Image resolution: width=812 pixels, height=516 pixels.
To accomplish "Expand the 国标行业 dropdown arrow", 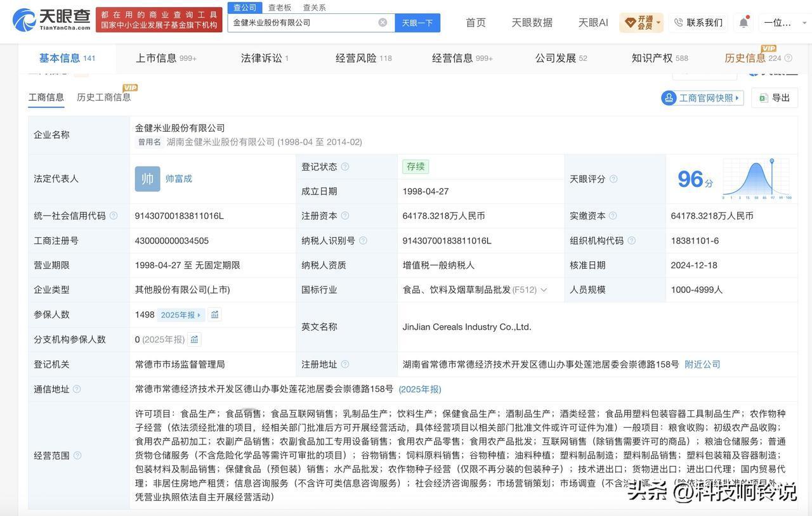I will coord(544,290).
